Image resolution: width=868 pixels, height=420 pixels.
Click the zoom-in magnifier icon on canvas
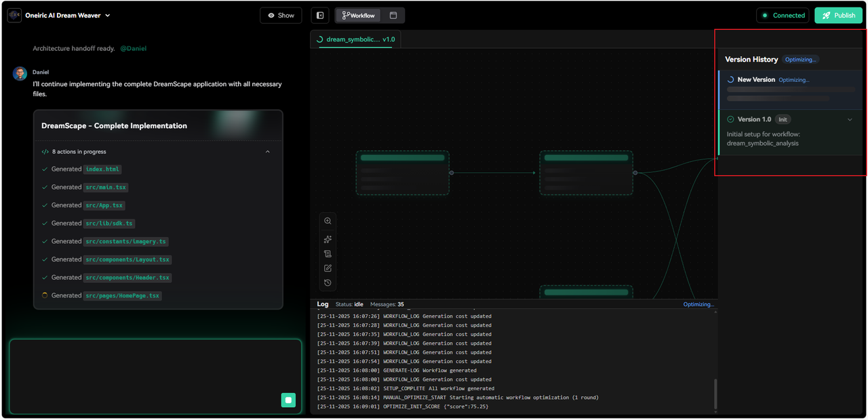pyautogui.click(x=328, y=221)
